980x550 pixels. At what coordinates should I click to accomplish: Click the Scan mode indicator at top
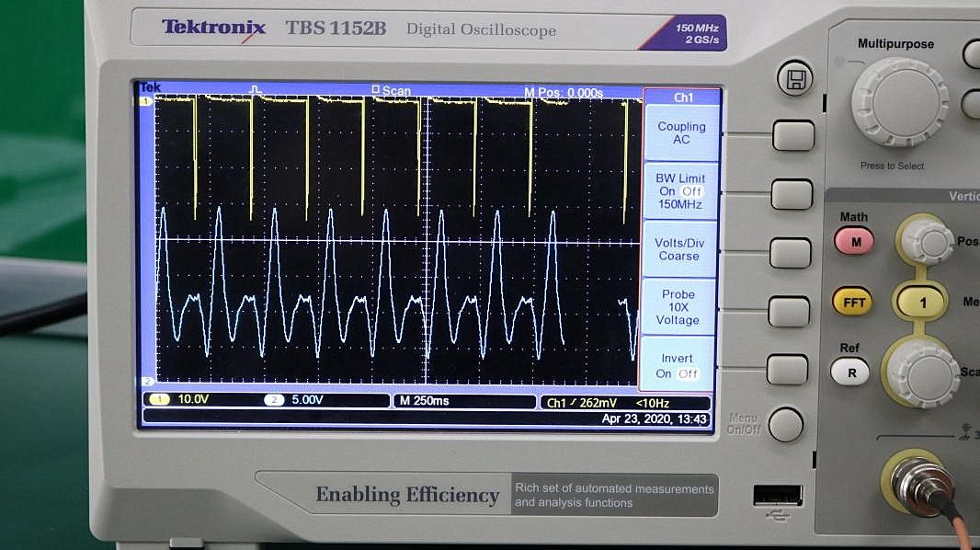(392, 91)
